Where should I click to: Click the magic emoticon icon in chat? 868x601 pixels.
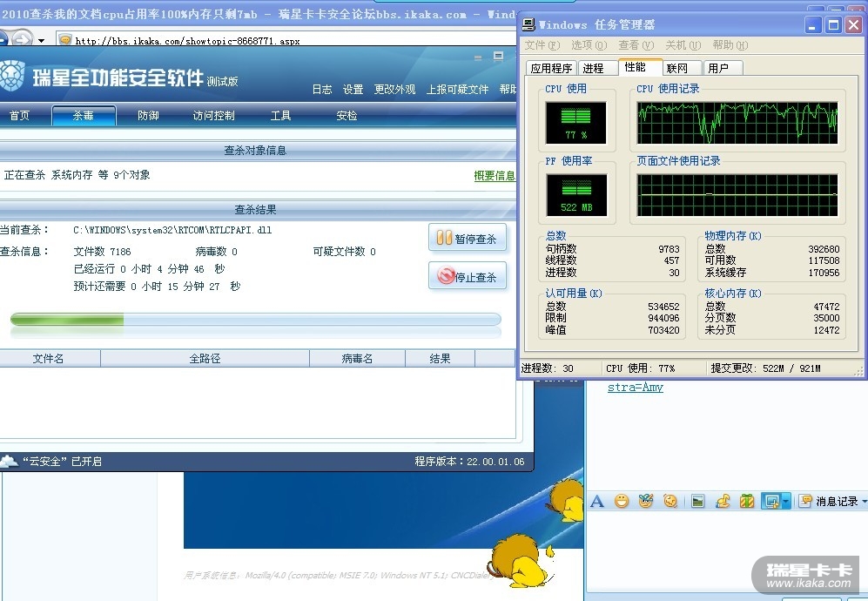645,502
